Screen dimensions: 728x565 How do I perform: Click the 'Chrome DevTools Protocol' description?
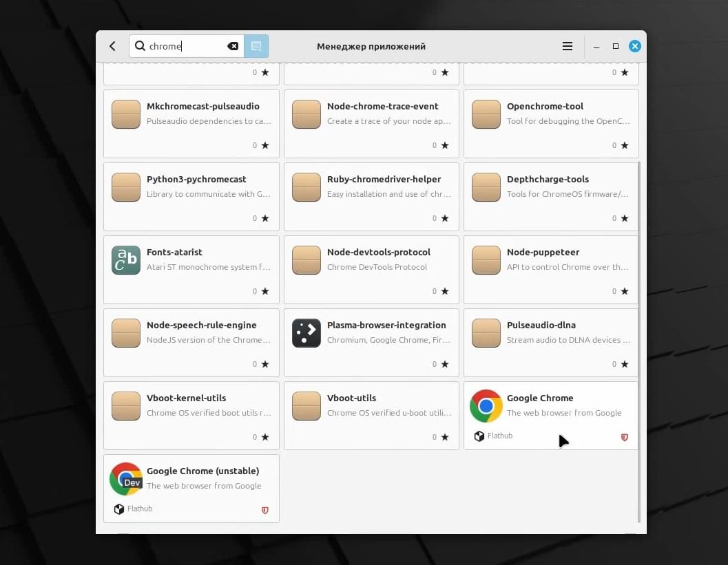tap(377, 267)
